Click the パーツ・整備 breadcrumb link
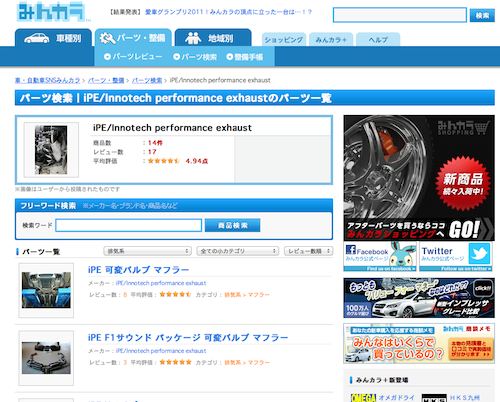 click(x=106, y=80)
